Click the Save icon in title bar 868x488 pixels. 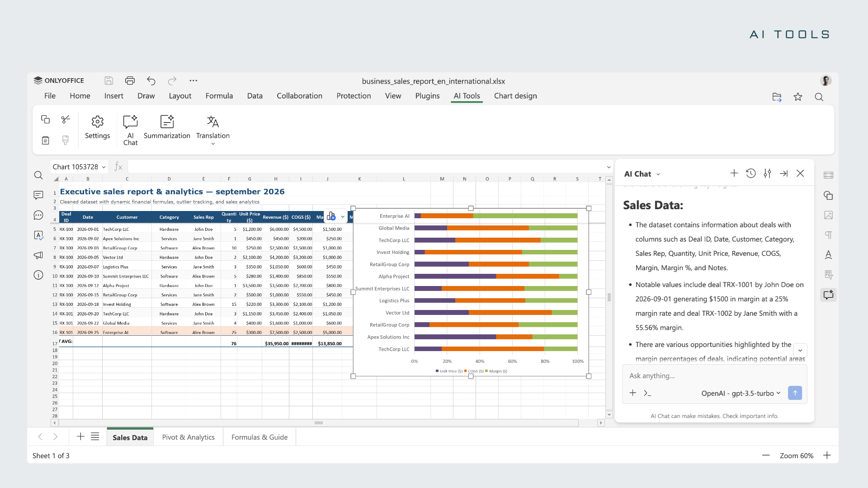108,80
